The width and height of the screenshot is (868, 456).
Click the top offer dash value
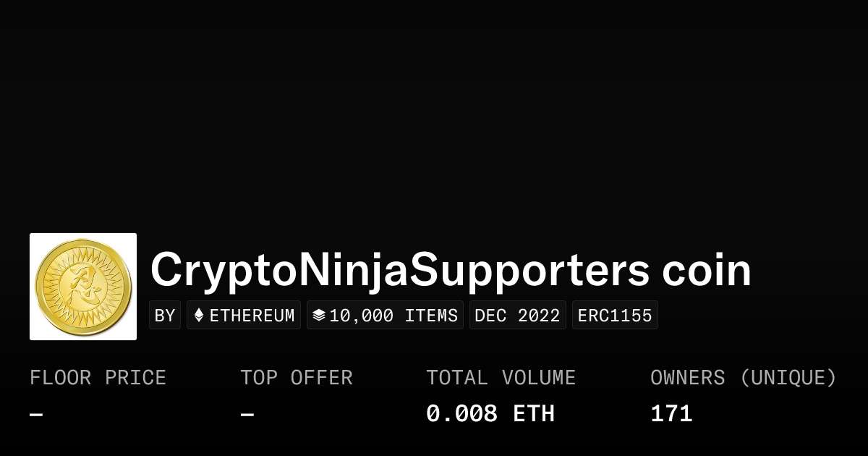click(247, 415)
